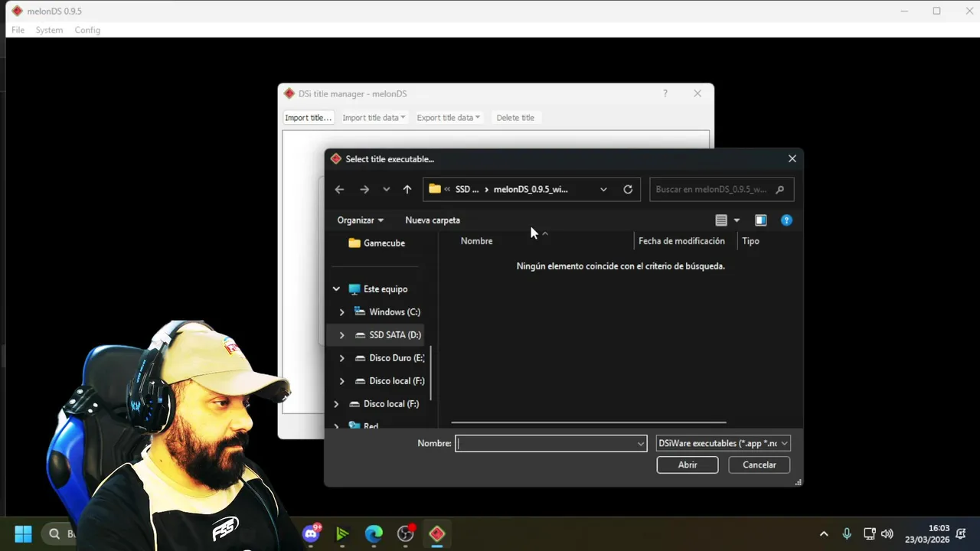The width and height of the screenshot is (980, 551).
Task: Open more view options arrow
Action: point(737,220)
